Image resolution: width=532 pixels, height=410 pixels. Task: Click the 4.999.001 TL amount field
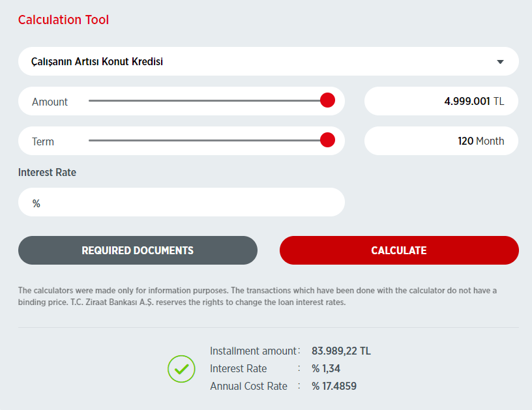(x=441, y=101)
